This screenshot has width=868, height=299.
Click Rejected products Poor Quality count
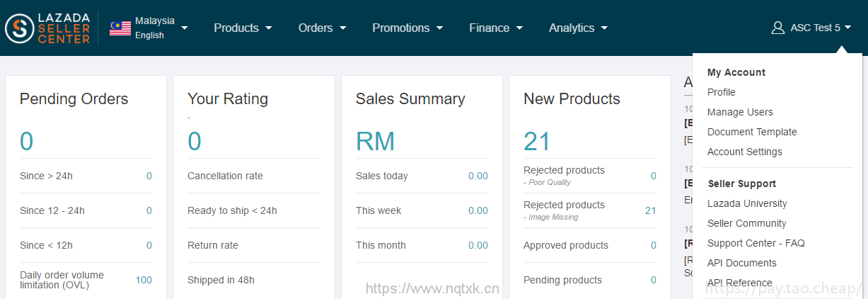pyautogui.click(x=654, y=176)
